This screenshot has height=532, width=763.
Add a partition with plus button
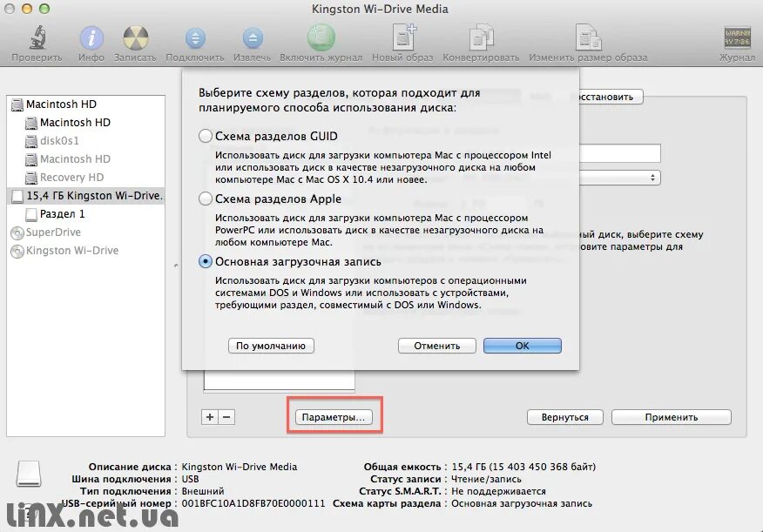pos(210,417)
